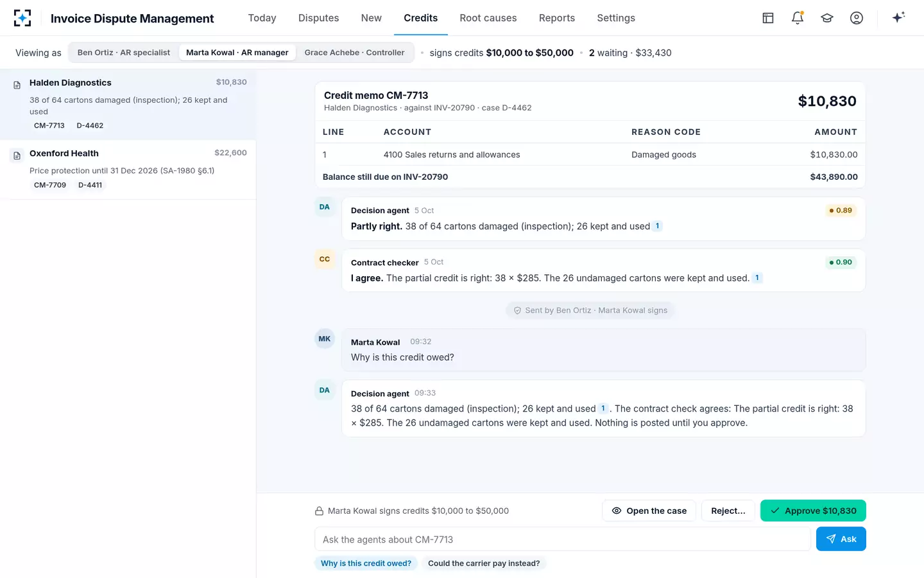Viewport: 924px width, 578px height.
Task: Click the CC Contract checker avatar
Action: 325,259
